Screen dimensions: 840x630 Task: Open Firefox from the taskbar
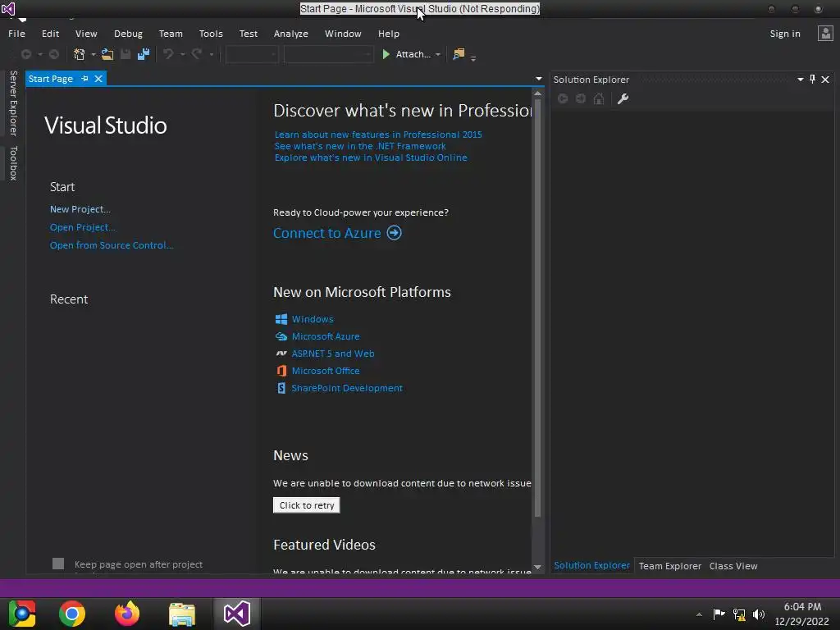click(x=127, y=614)
